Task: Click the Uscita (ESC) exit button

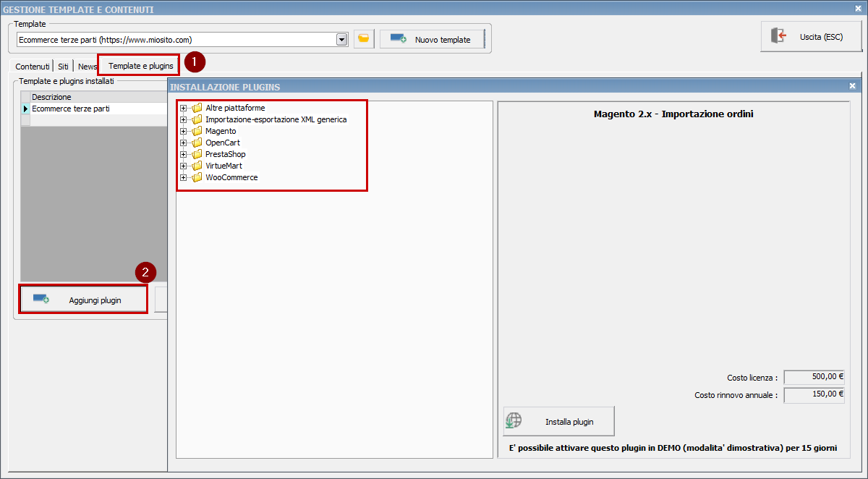Action: point(810,37)
